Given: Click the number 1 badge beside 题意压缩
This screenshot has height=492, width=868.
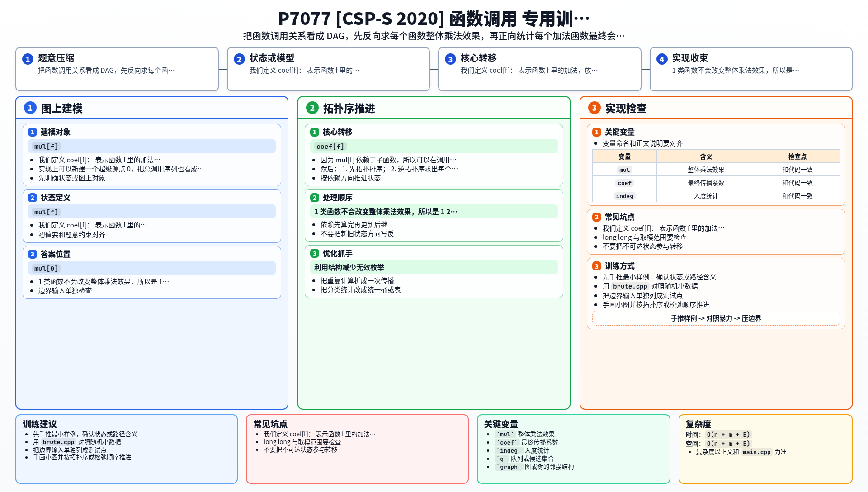Looking at the screenshot, I should 28,59.
